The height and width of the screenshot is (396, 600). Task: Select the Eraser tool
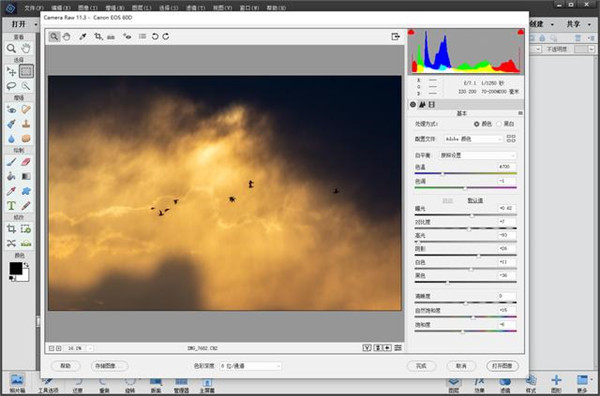pyautogui.click(x=26, y=162)
